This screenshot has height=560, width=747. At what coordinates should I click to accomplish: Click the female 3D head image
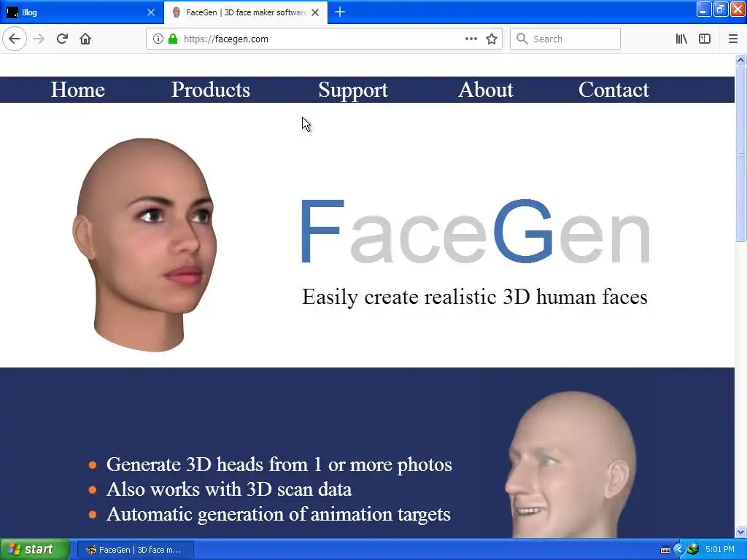145,245
